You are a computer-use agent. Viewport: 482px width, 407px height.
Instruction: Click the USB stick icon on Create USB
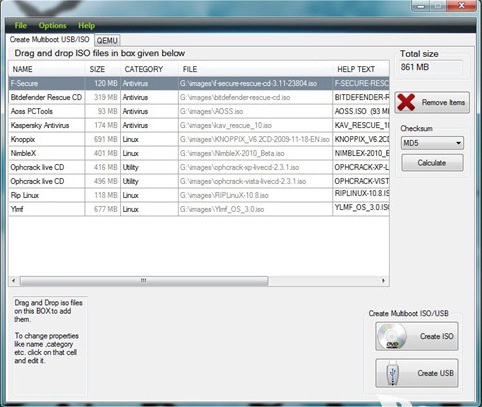click(393, 374)
